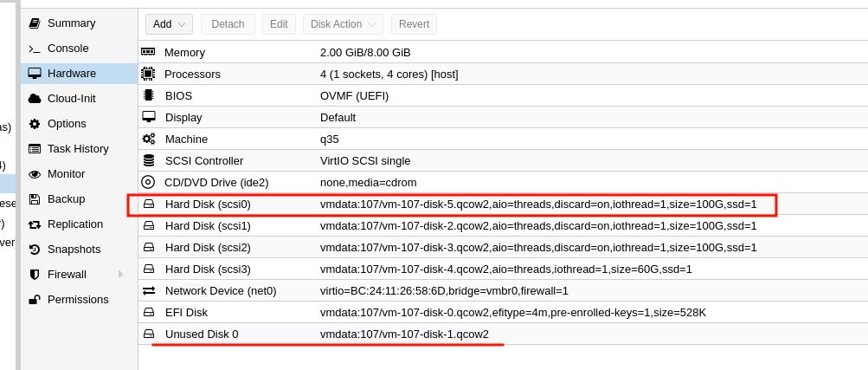
Task: Click the Permissions unlock icon
Action: tap(35, 300)
